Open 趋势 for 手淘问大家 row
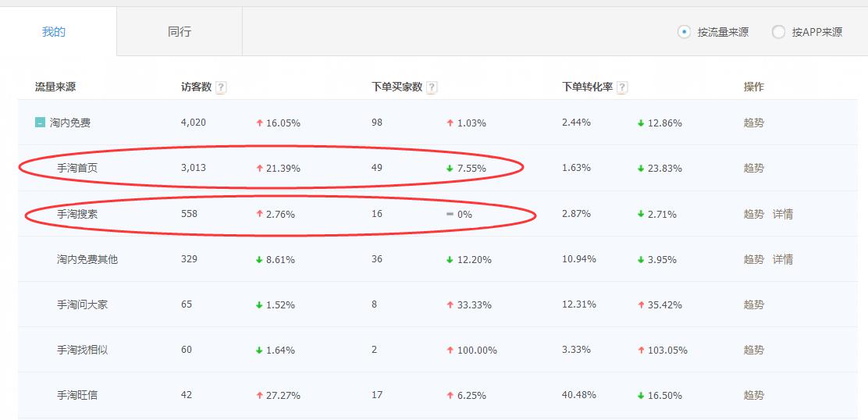Viewport: 868px width, 420px height. [x=753, y=304]
